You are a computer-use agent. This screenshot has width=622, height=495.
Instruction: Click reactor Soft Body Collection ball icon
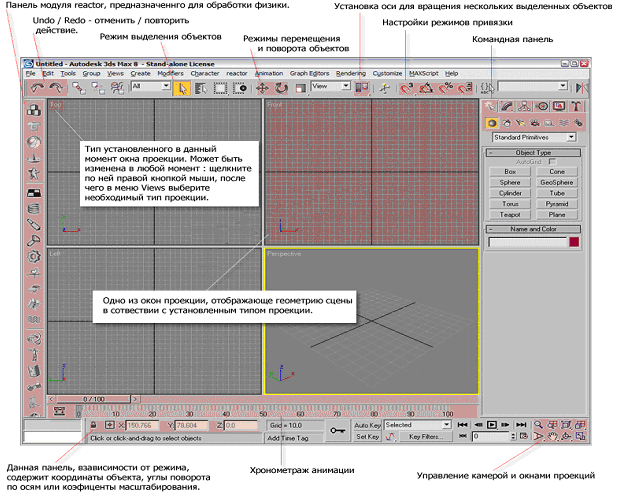pos(34,142)
